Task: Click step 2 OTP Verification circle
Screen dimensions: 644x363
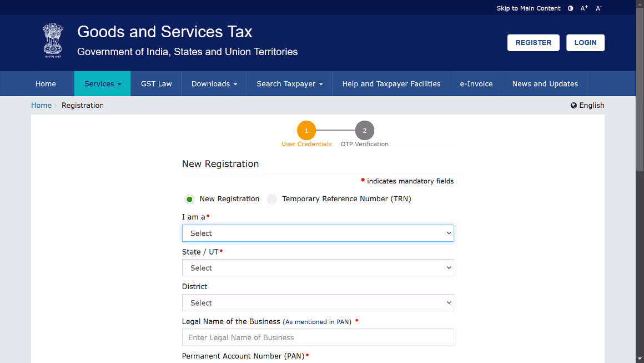Action: (x=365, y=130)
